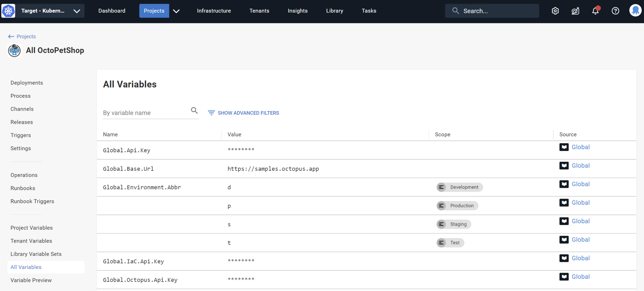Screen dimensions: 644x291
Task: Open the help question mark icon
Action: (615, 11)
